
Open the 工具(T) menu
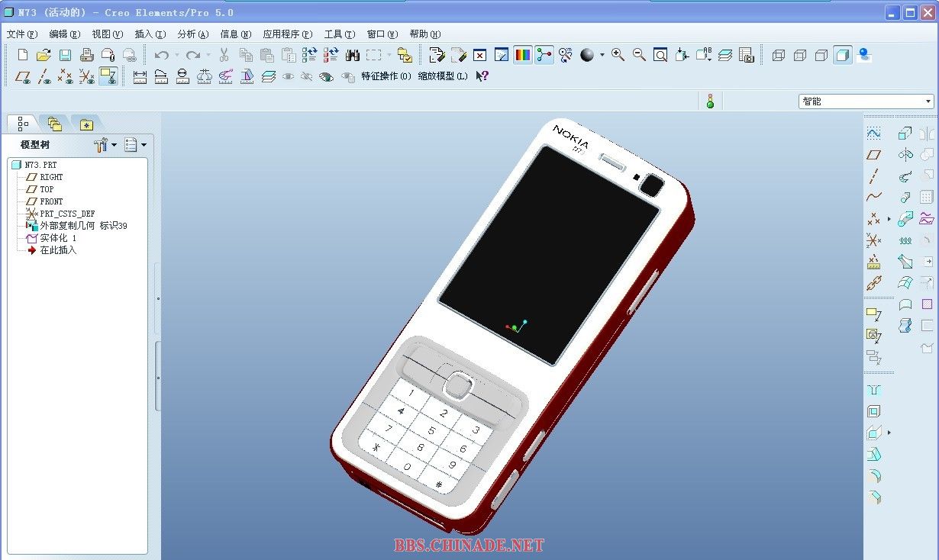tap(340, 34)
